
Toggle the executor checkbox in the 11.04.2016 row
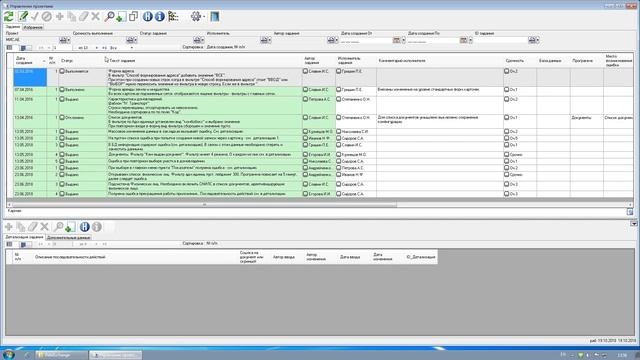338,99
